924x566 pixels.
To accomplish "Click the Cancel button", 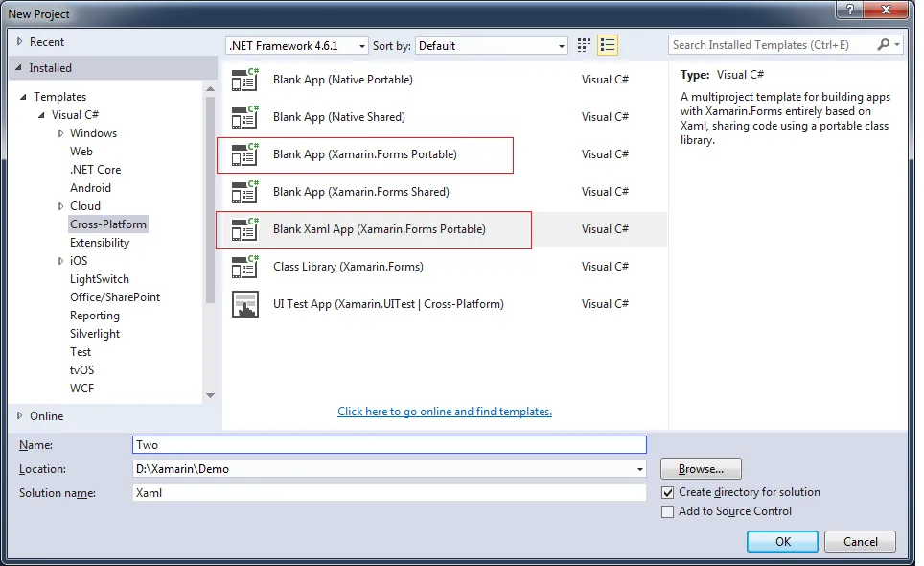I will point(861,542).
